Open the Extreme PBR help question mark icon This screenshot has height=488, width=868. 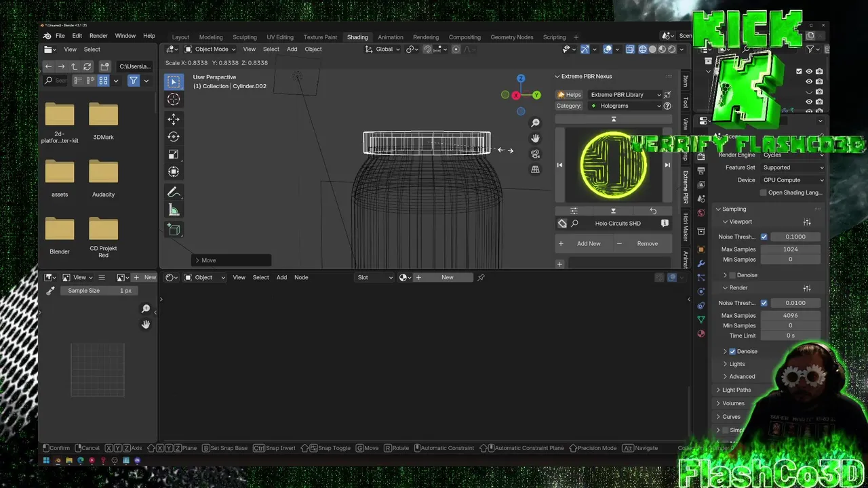(667, 106)
